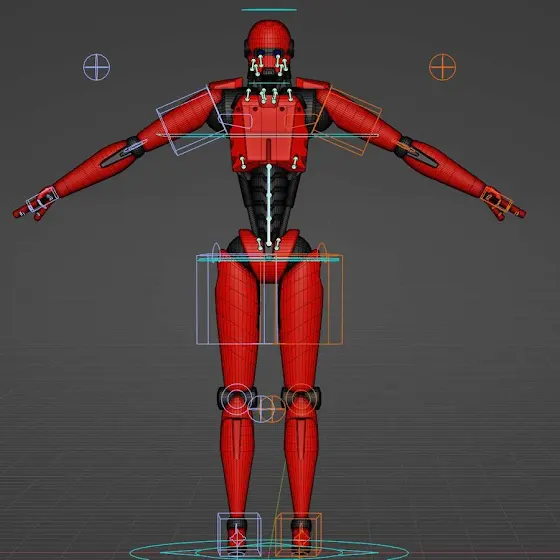The width and height of the screenshot is (560, 560).
Task: Pick the teal hip line controller
Action: tap(268, 260)
